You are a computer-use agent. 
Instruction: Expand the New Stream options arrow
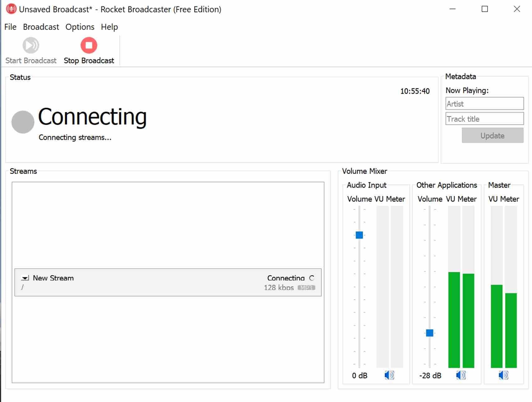[x=24, y=278]
